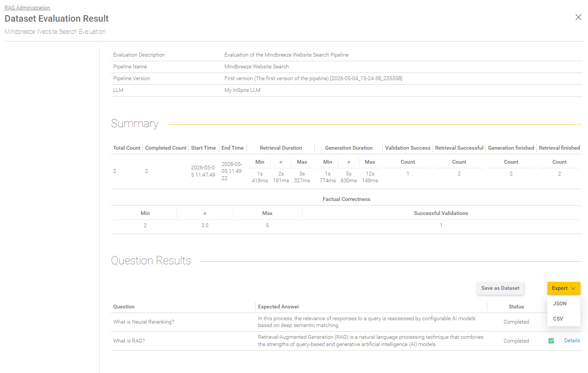
Task: Click the evaluation description value text
Action: point(286,55)
